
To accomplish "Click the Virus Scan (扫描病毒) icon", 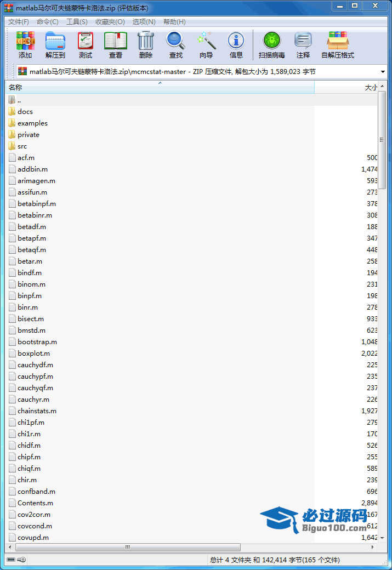I will coord(271,45).
